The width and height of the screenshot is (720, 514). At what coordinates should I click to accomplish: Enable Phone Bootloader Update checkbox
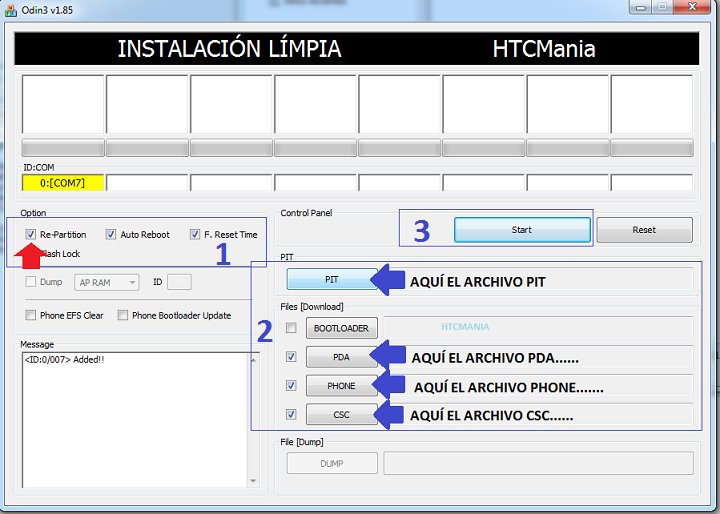point(123,315)
